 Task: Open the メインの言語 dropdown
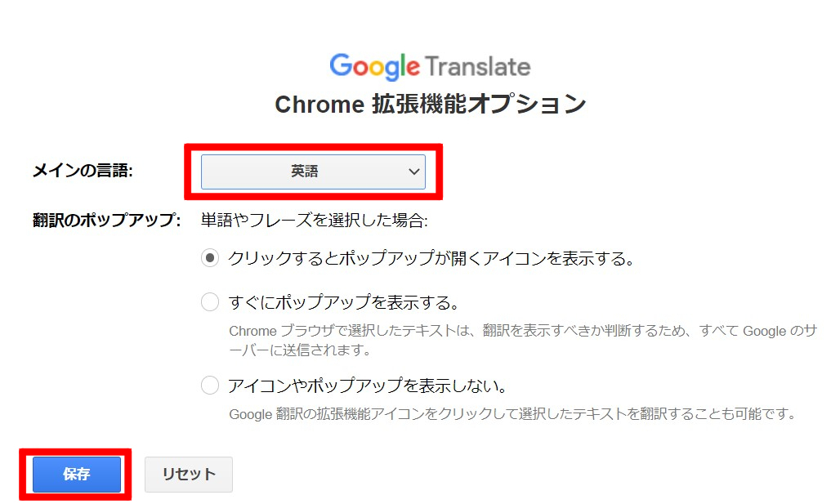click(x=313, y=172)
